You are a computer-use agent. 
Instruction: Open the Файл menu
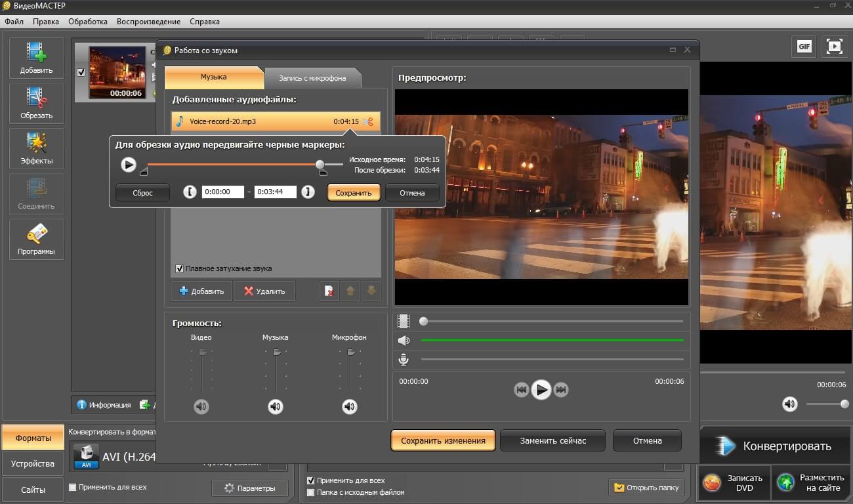(14, 22)
